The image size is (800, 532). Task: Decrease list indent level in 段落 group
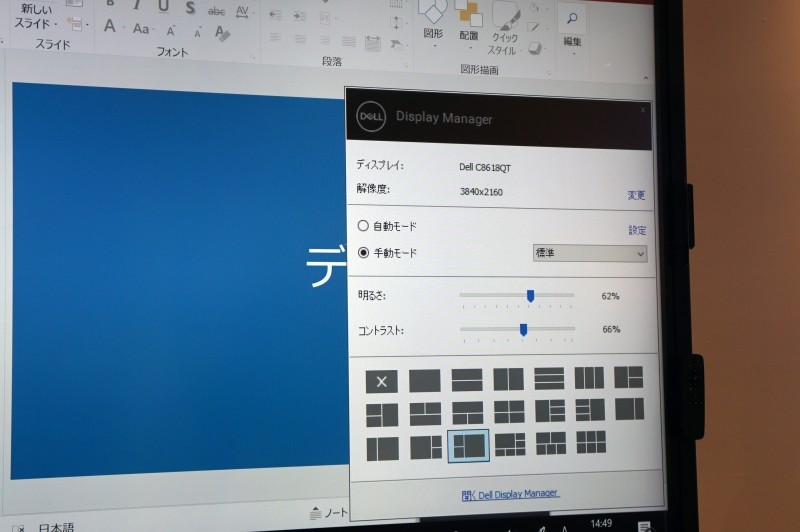[x=274, y=15]
